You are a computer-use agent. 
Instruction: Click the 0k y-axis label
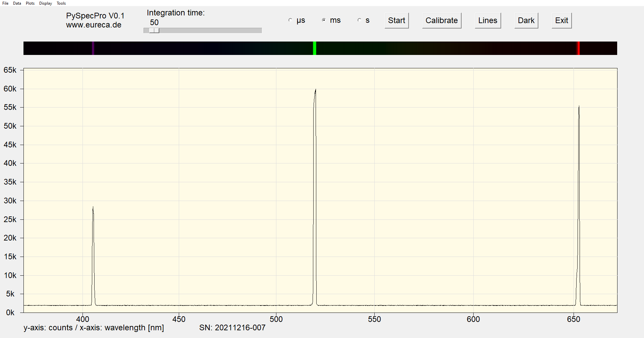click(10, 313)
